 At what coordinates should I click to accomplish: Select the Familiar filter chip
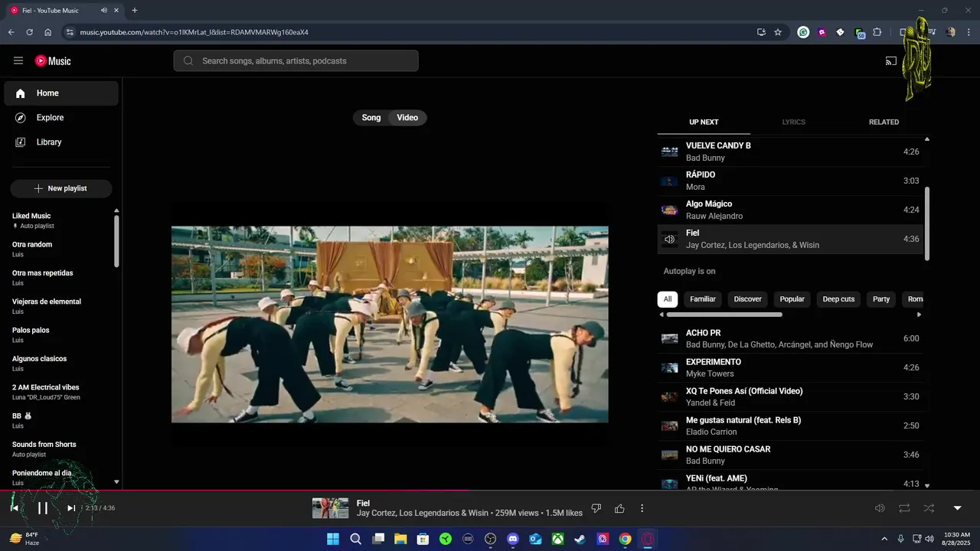(703, 299)
